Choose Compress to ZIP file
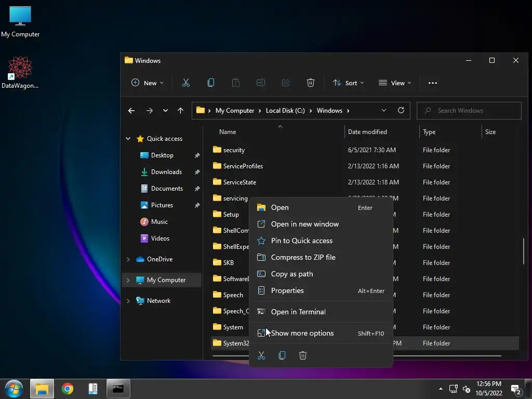 321,257
